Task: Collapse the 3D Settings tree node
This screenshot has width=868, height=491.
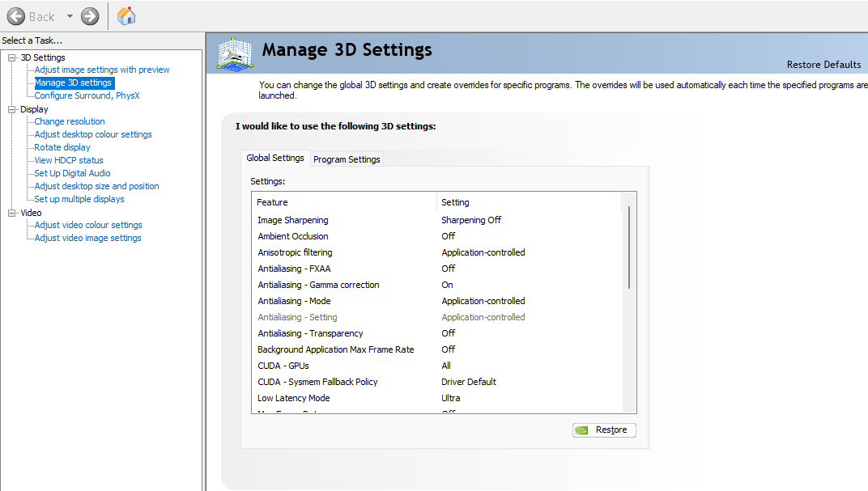Action: pyautogui.click(x=11, y=57)
